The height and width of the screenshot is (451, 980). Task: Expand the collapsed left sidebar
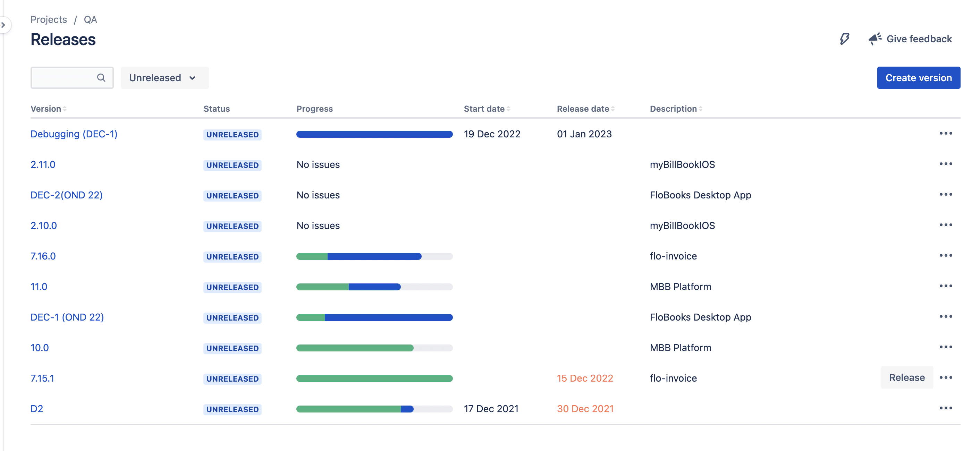pyautogui.click(x=4, y=25)
